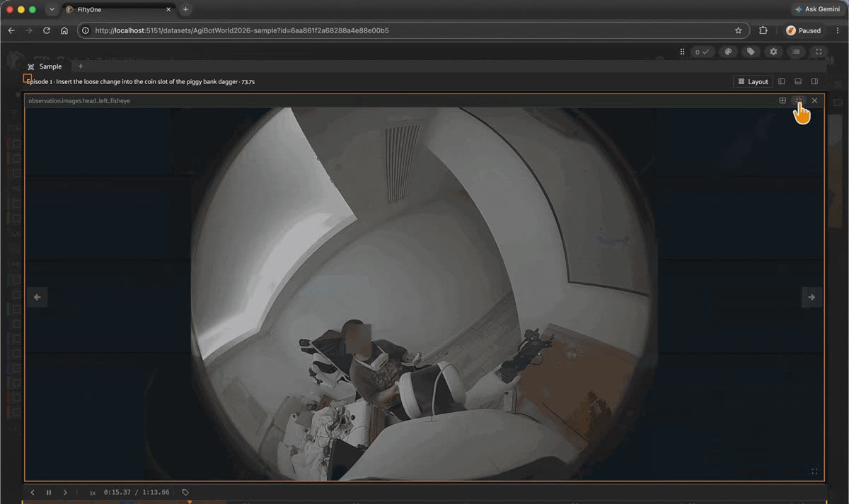Image resolution: width=849 pixels, height=504 pixels.
Task: Pause the video playback
Action: click(49, 492)
